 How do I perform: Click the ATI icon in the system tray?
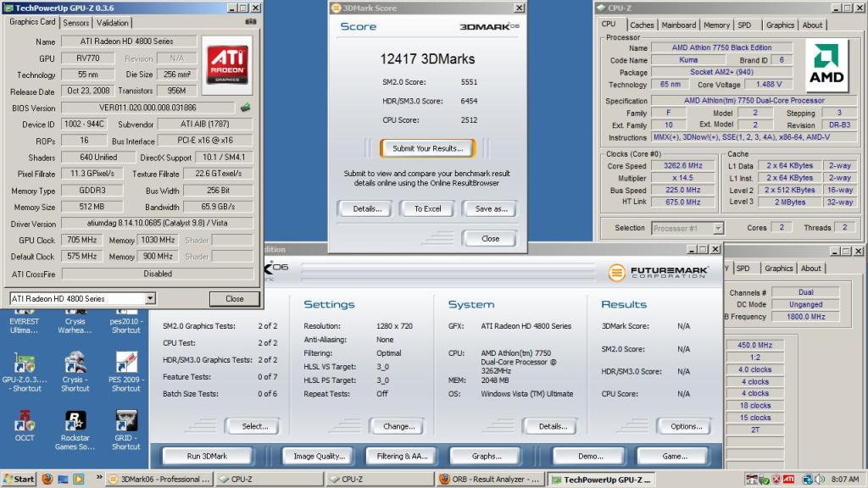[788, 480]
